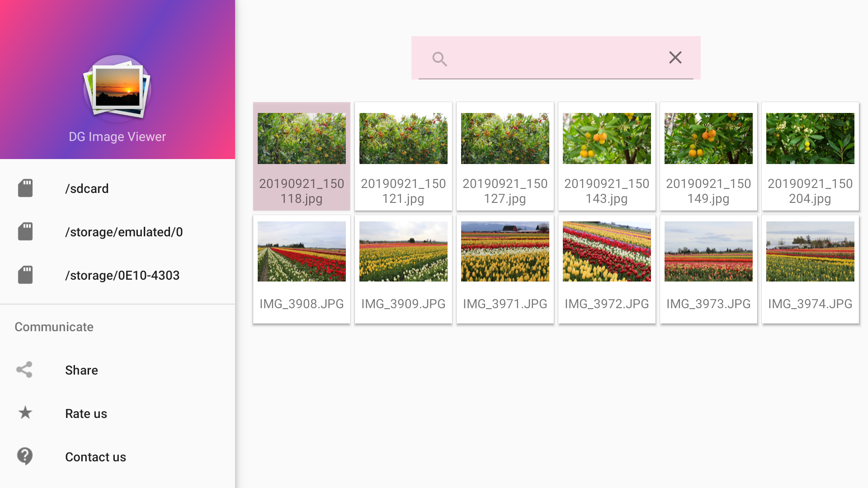Click the Contact us help icon
The image size is (868, 488).
click(25, 456)
